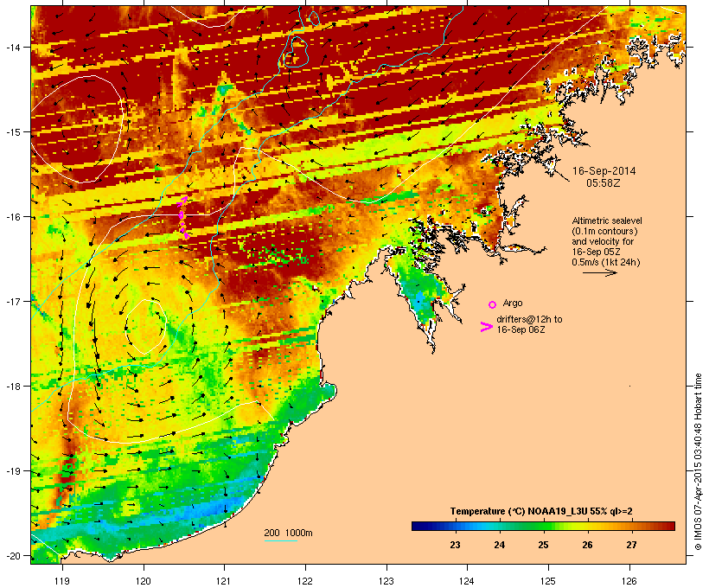Click the '0.5m/s (1kt 24h)' text
The height and width of the screenshot is (588, 709).
coord(606,262)
